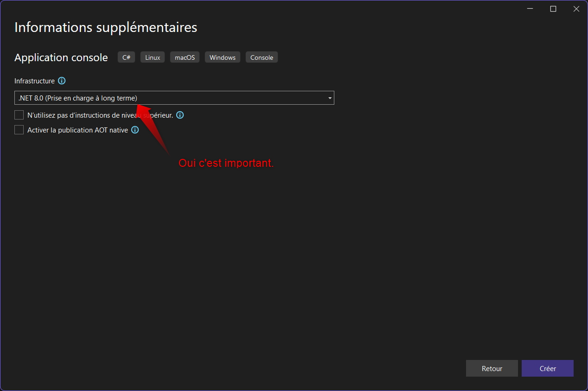Click the "Informations supplémentaires" title
Viewport: 588px width, 391px height.
pyautogui.click(x=106, y=27)
